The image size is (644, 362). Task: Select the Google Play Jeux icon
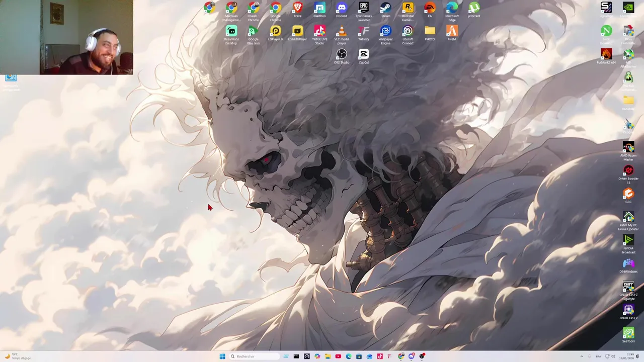coord(253,35)
